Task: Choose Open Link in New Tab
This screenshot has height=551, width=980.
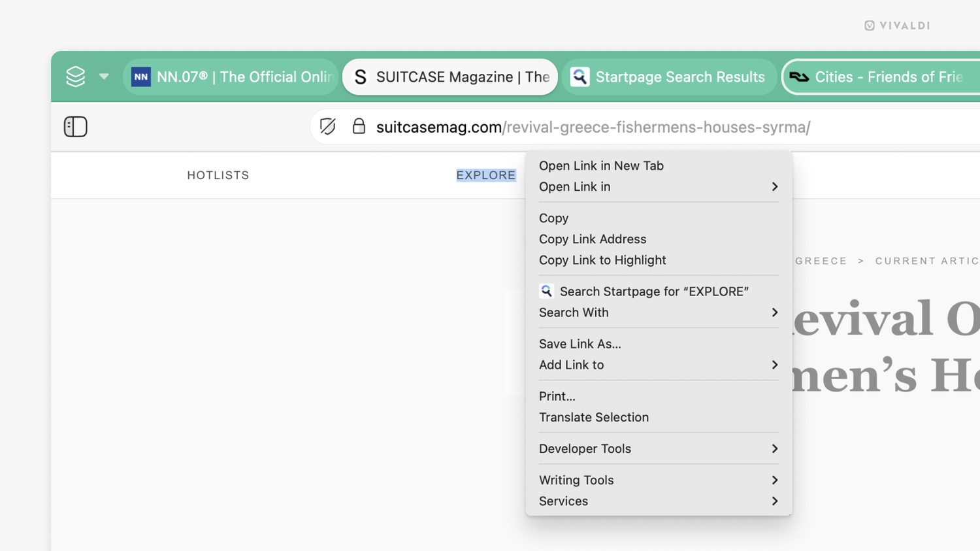Action: tap(601, 166)
